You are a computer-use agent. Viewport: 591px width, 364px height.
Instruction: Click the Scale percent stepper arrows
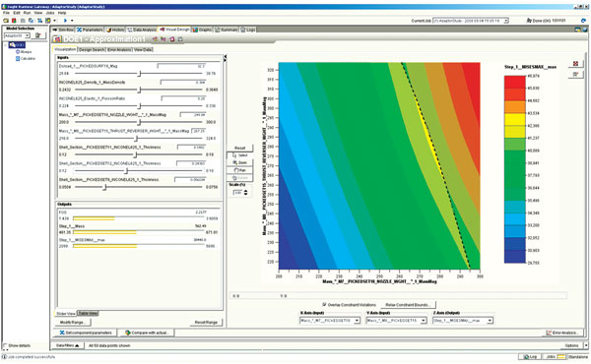pyautogui.click(x=245, y=193)
